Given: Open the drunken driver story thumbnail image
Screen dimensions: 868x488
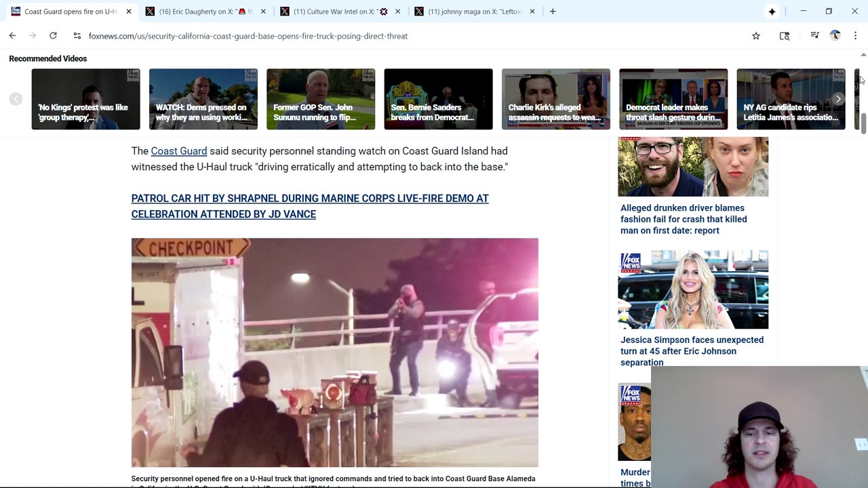Looking at the screenshot, I should [x=693, y=167].
